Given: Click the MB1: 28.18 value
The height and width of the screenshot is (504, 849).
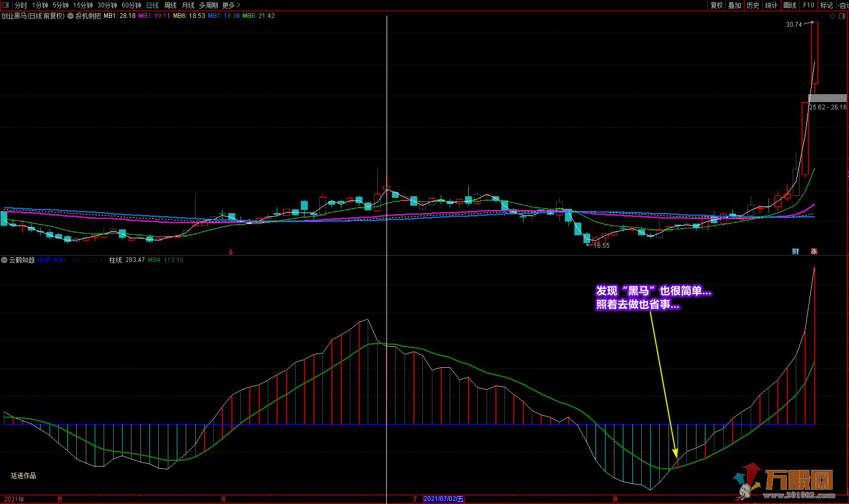Looking at the screenshot, I should pyautogui.click(x=119, y=16).
